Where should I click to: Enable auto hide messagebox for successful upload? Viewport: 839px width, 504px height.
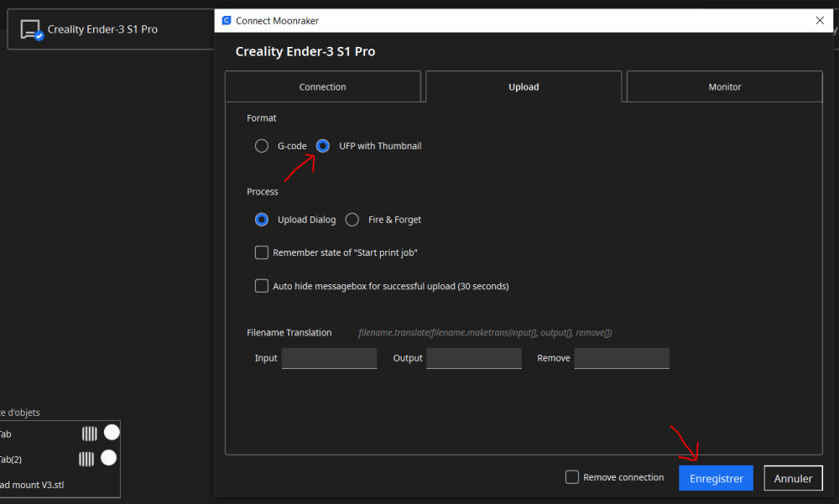click(x=262, y=286)
